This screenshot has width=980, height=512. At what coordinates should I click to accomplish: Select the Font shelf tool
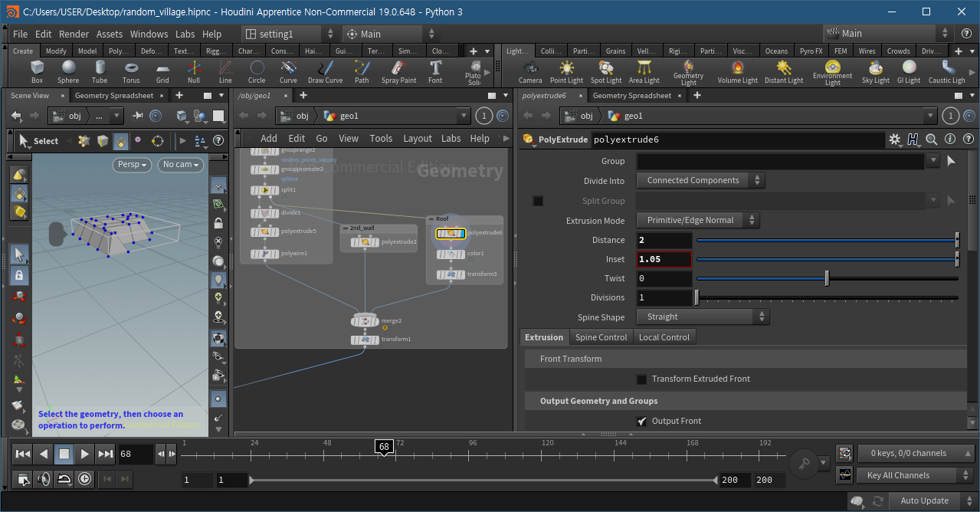435,71
